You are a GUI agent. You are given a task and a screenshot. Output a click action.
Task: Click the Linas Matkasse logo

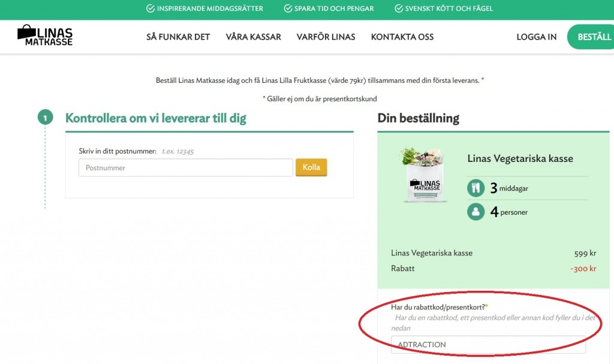[44, 35]
